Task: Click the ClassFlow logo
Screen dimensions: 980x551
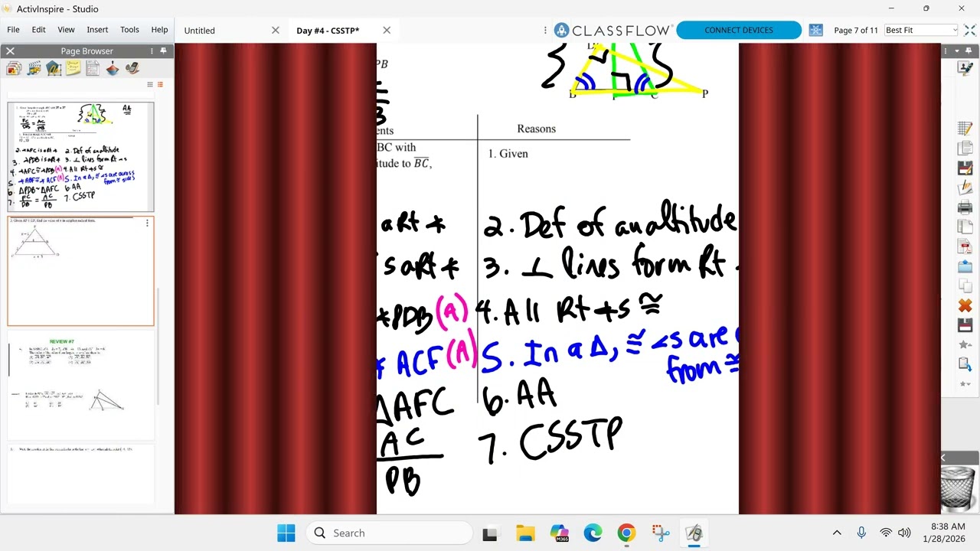Action: [x=613, y=31]
